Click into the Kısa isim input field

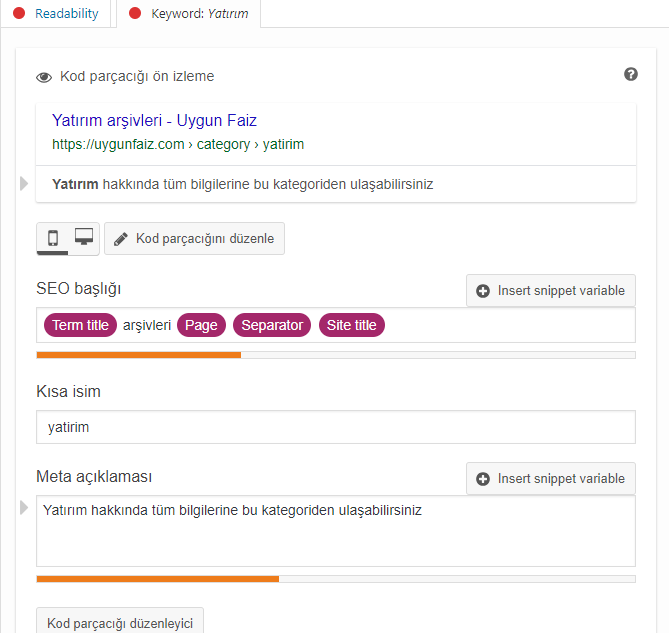click(336, 427)
